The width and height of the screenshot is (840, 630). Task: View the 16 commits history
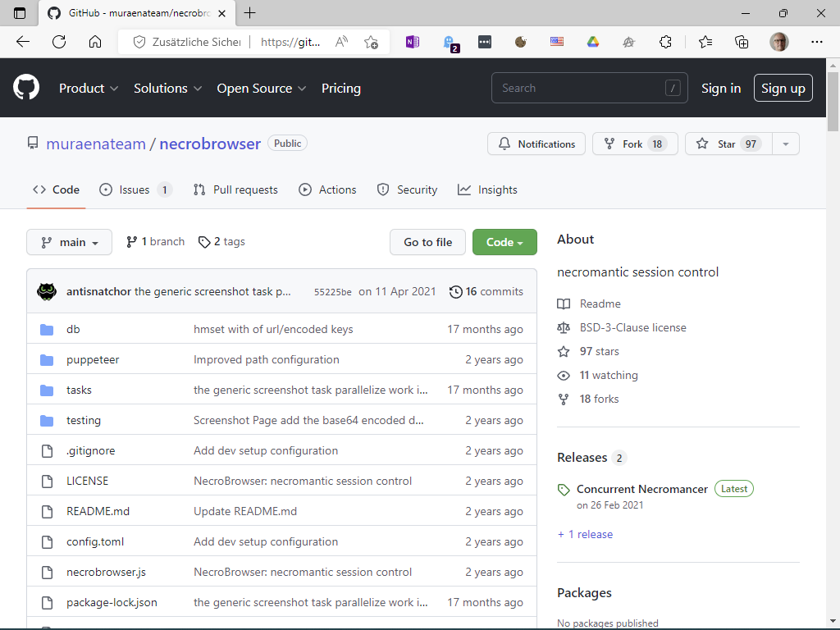pos(486,291)
